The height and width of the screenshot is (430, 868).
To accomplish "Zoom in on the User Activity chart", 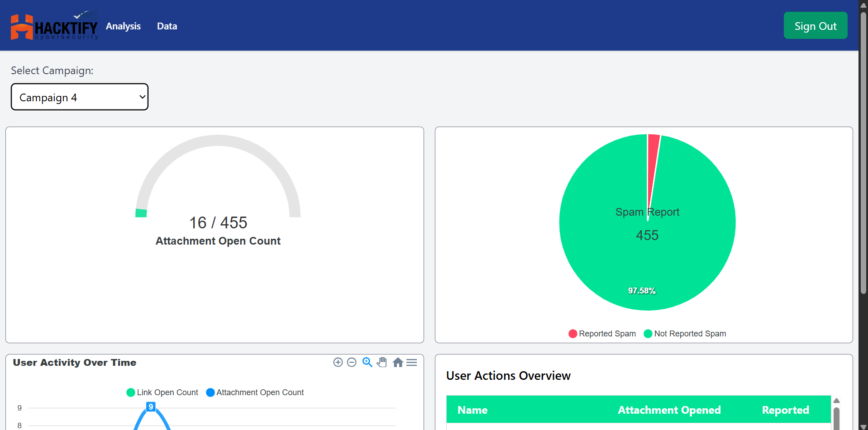I will click(338, 362).
